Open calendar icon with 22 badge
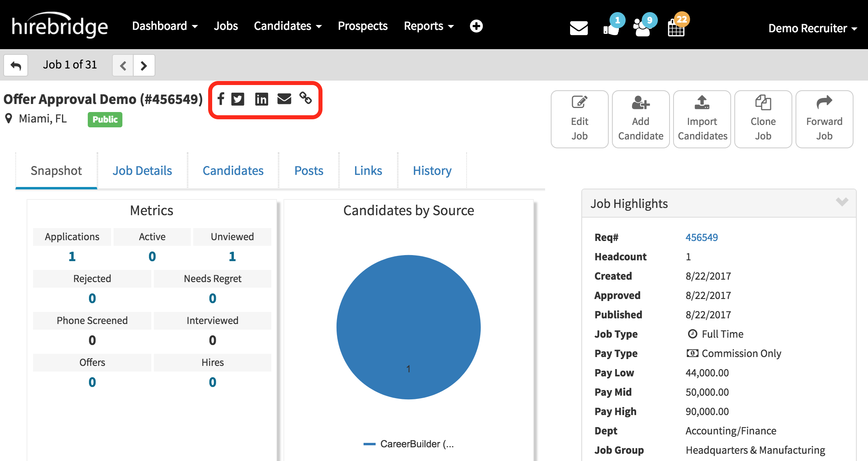The width and height of the screenshot is (868, 461). pos(676,27)
